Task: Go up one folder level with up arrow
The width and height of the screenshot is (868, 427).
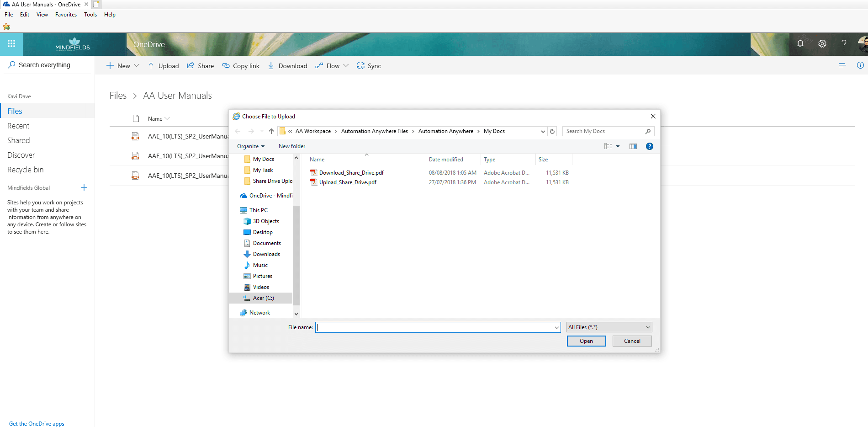Action: pos(271,131)
